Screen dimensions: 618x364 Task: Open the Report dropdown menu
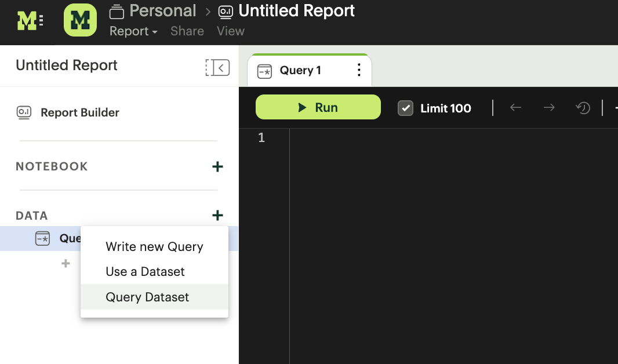pos(133,31)
